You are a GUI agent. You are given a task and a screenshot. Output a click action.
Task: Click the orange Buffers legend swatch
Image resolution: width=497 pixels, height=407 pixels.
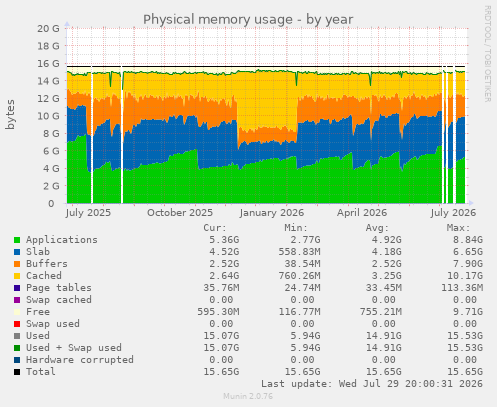coord(17,264)
